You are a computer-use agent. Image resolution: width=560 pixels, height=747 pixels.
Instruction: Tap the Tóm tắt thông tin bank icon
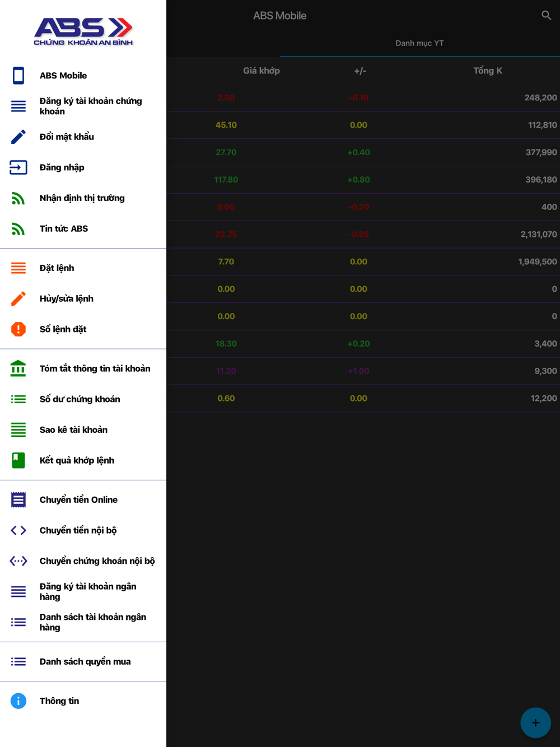click(18, 368)
